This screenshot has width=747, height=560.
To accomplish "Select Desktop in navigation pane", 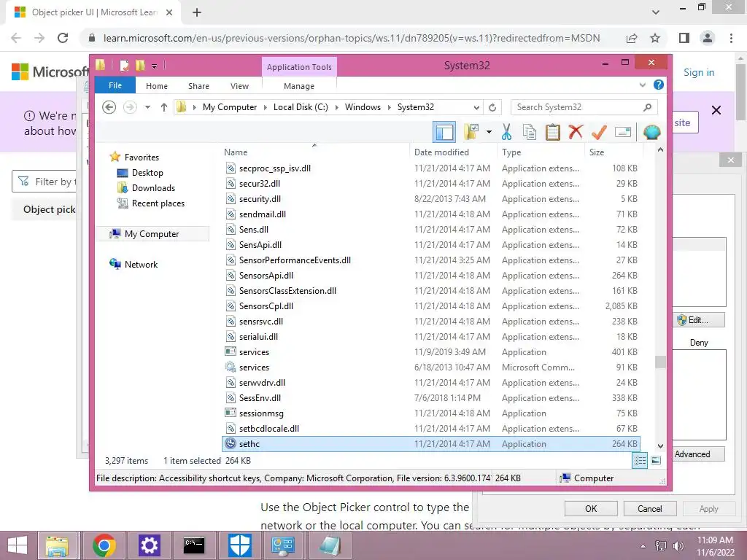I will point(147,173).
